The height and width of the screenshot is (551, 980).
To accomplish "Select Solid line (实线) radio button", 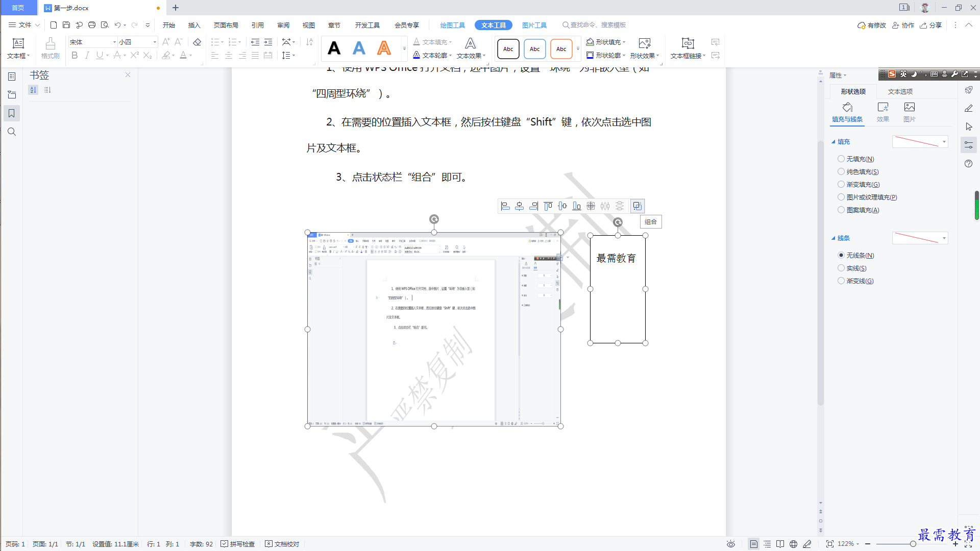I will pos(841,268).
